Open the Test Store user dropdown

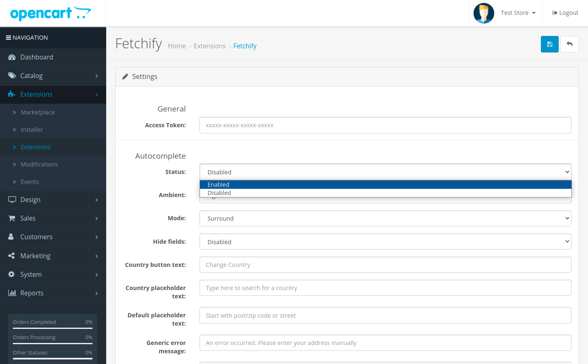[518, 13]
